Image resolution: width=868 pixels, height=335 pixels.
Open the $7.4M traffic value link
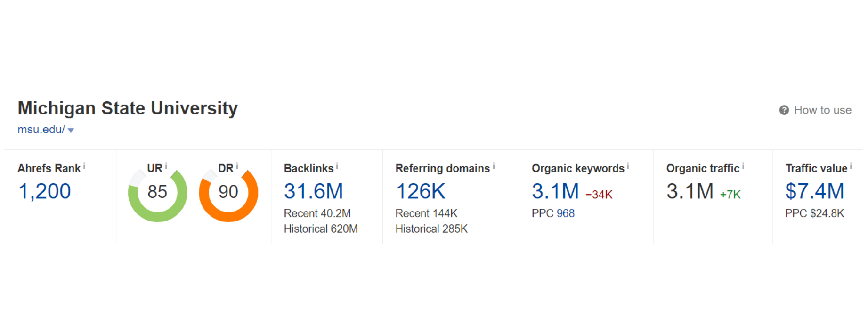[x=814, y=191]
